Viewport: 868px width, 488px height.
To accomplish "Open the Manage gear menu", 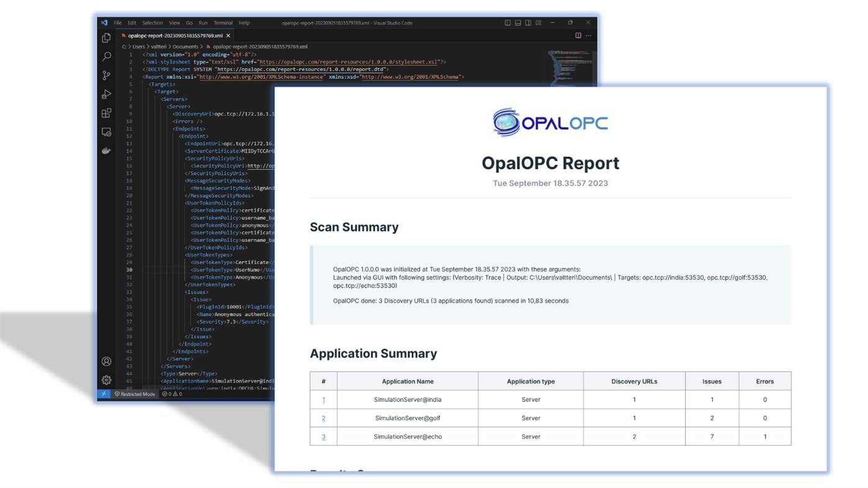I will pos(106,380).
